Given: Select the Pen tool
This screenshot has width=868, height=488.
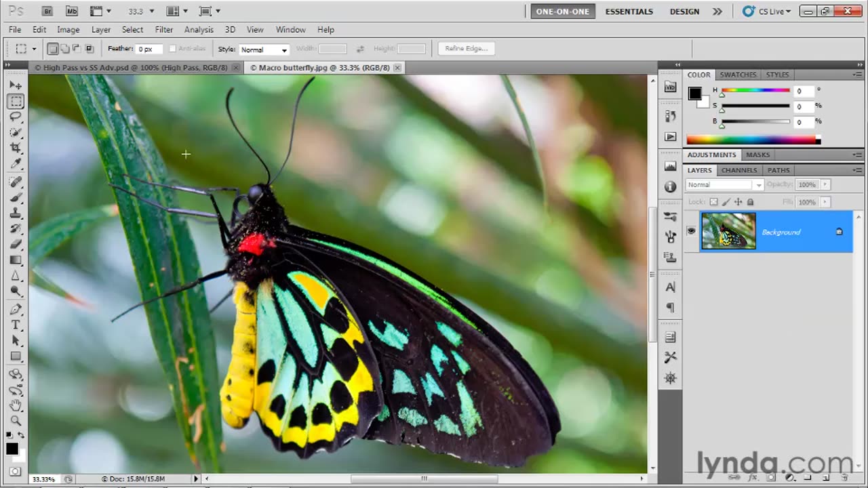Looking at the screenshot, I should [16, 310].
